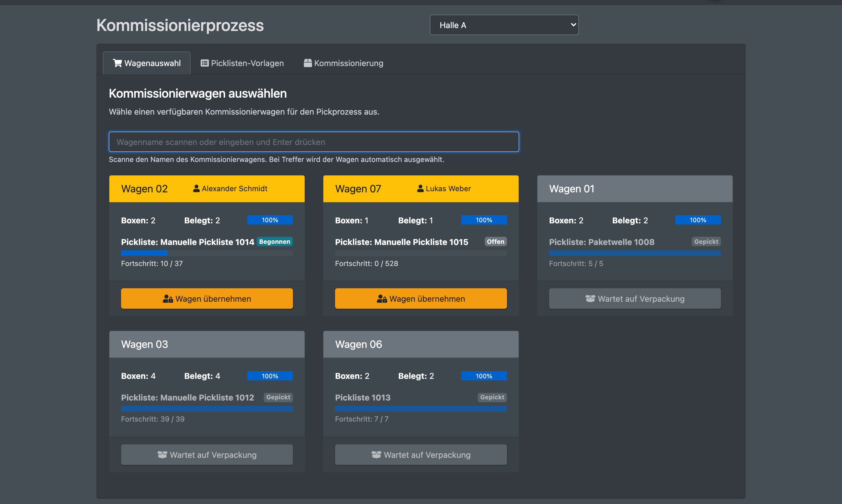This screenshot has height=504, width=842.
Task: Click Wartet auf Verpackung for Wagen 06
Action: [421, 455]
